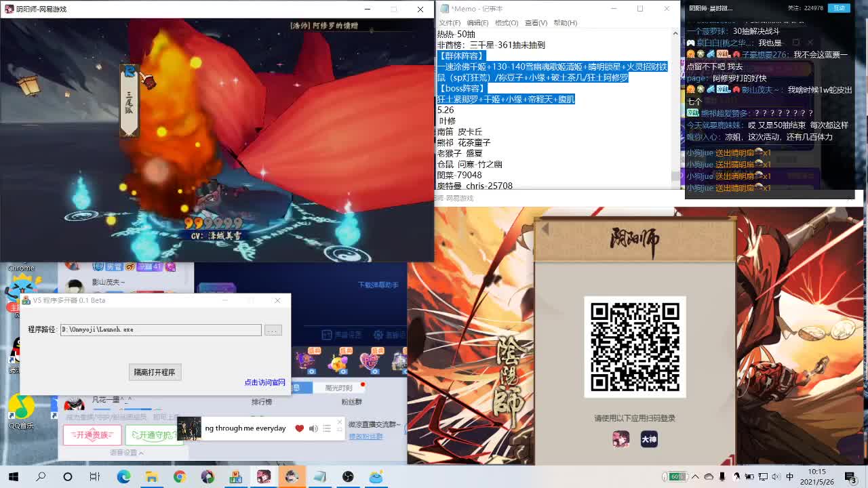Like the song with the heart icon
This screenshot has width=868, height=488.
point(299,428)
